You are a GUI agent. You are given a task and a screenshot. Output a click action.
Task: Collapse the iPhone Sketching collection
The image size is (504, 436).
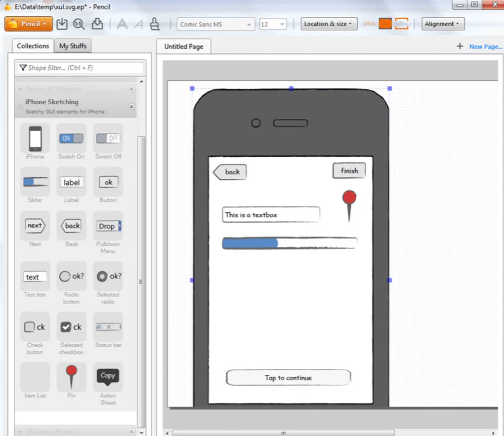(x=20, y=106)
